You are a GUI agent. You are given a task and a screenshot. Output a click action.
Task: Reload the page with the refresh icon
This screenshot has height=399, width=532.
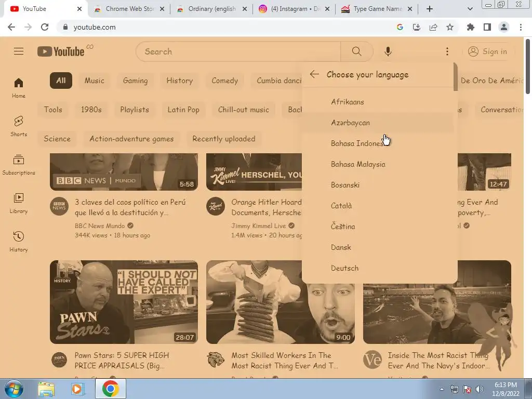[45, 27]
